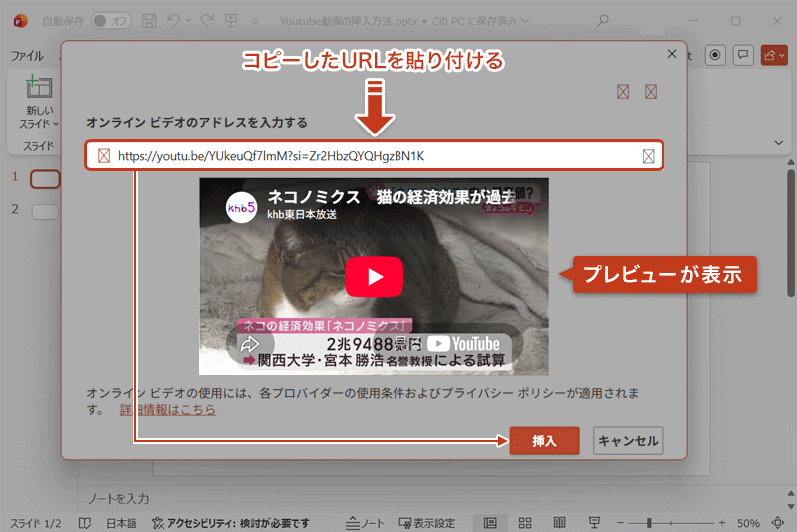Start slideshow from the quick access toolbar
This screenshot has height=532, width=797.
231,20
